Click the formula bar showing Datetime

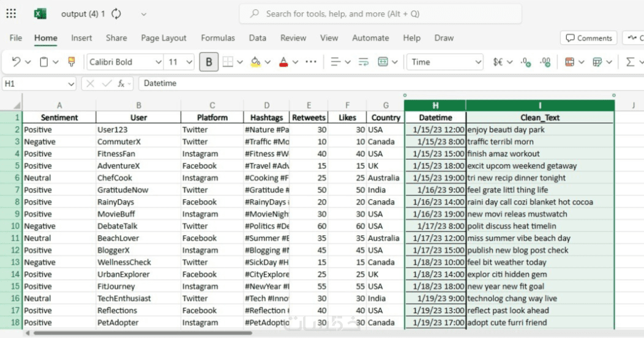[390, 83]
